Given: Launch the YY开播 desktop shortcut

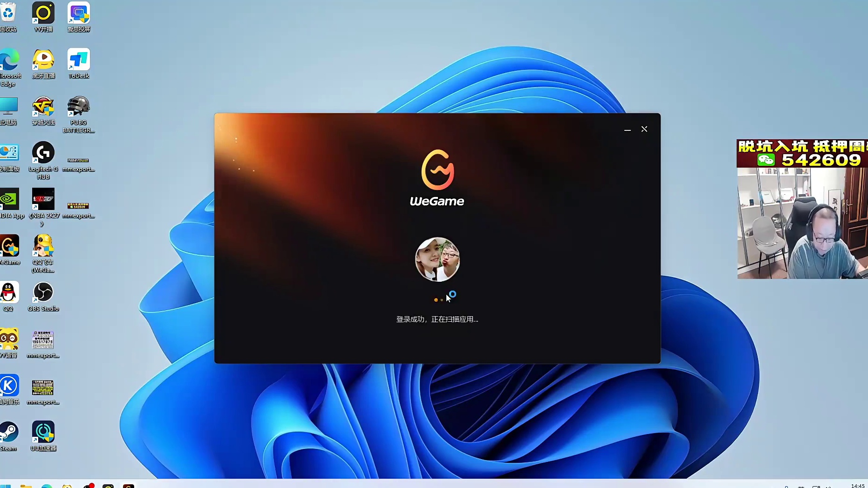Looking at the screenshot, I should pyautogui.click(x=43, y=17).
